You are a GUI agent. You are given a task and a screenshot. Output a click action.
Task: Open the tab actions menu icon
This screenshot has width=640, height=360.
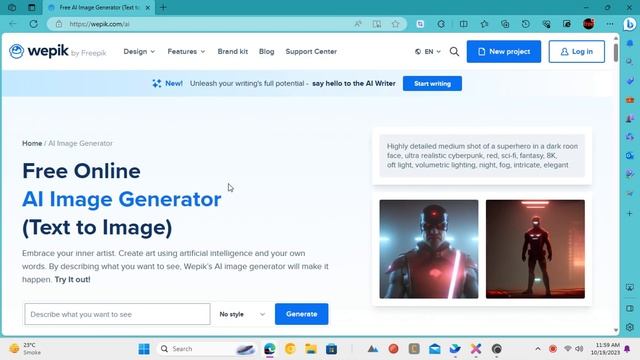point(32,7)
